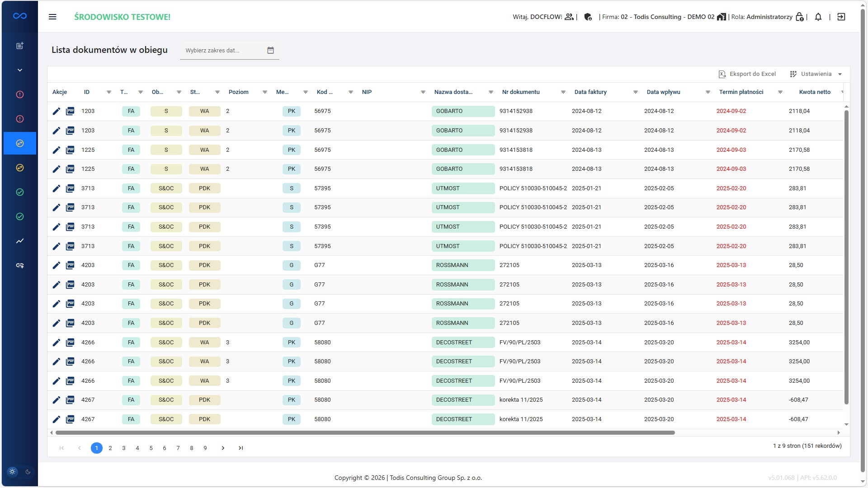Click the role lock icon

[799, 17]
